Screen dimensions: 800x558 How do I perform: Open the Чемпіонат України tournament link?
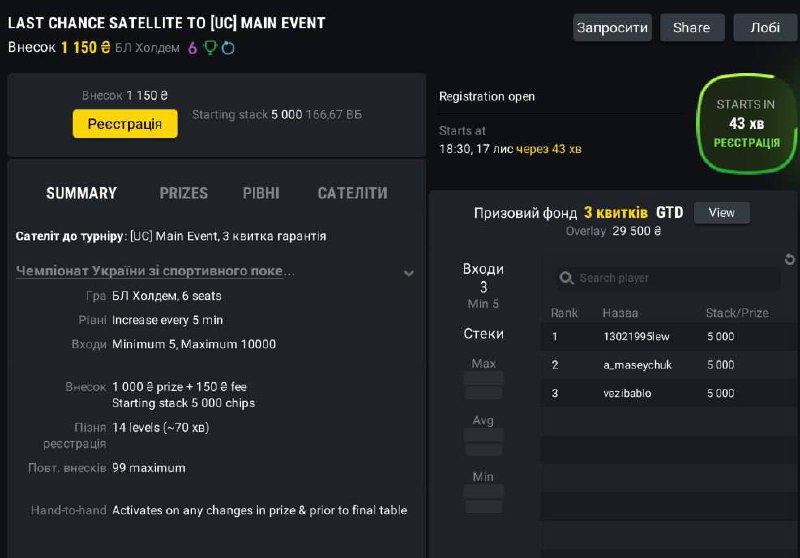click(x=156, y=271)
